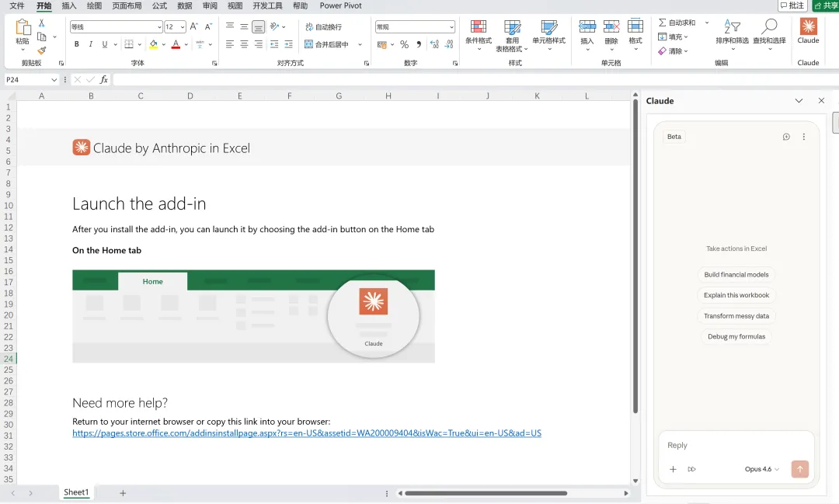Open the number format dropdown (常规)
The image size is (839, 504).
[451, 26]
